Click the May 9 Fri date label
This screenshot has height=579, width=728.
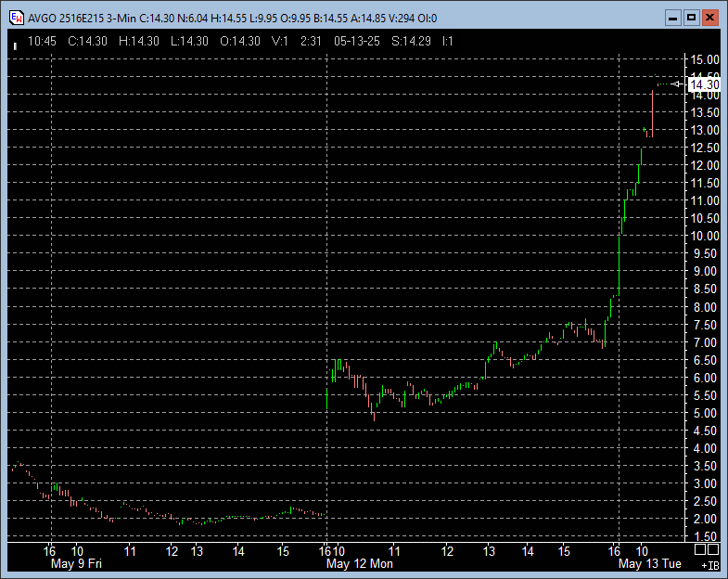(76, 563)
